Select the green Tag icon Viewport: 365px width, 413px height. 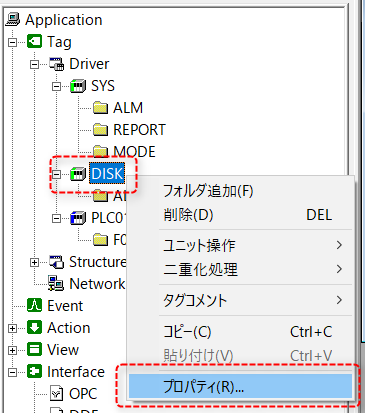coord(34,41)
